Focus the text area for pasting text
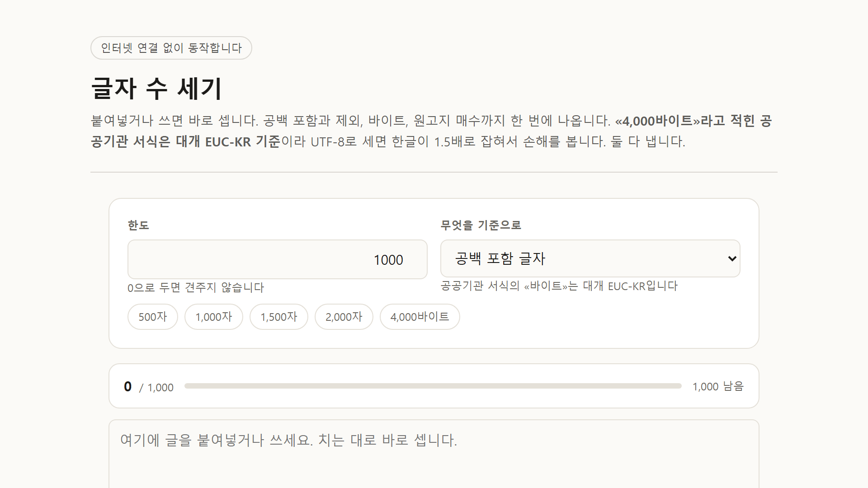The width and height of the screenshot is (868, 488). point(434,454)
